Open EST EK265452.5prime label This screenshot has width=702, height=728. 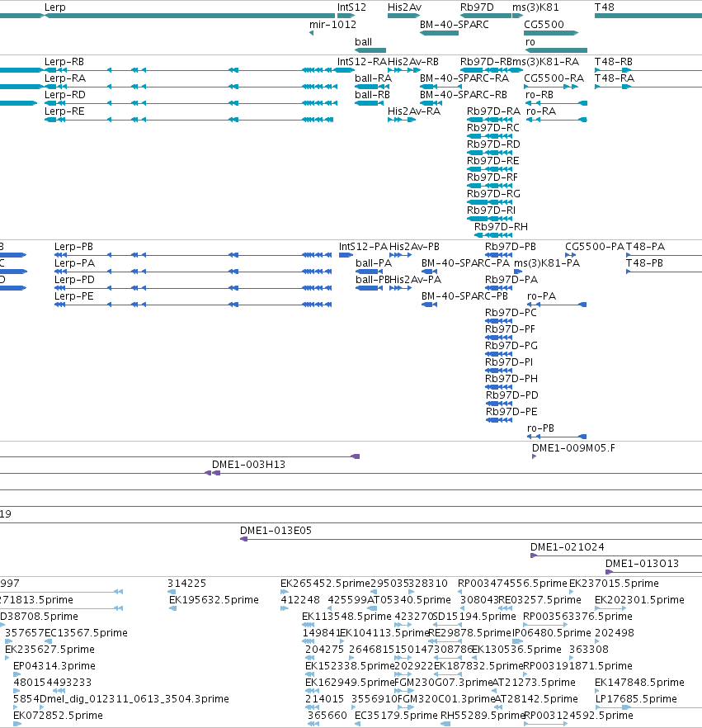[x=325, y=583]
